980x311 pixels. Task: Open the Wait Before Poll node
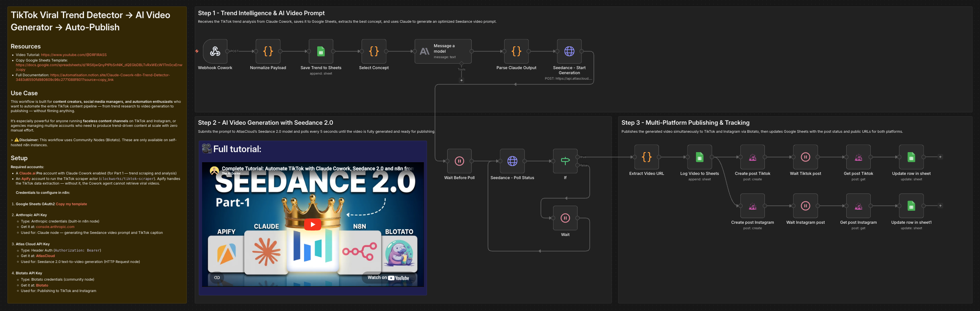click(459, 161)
